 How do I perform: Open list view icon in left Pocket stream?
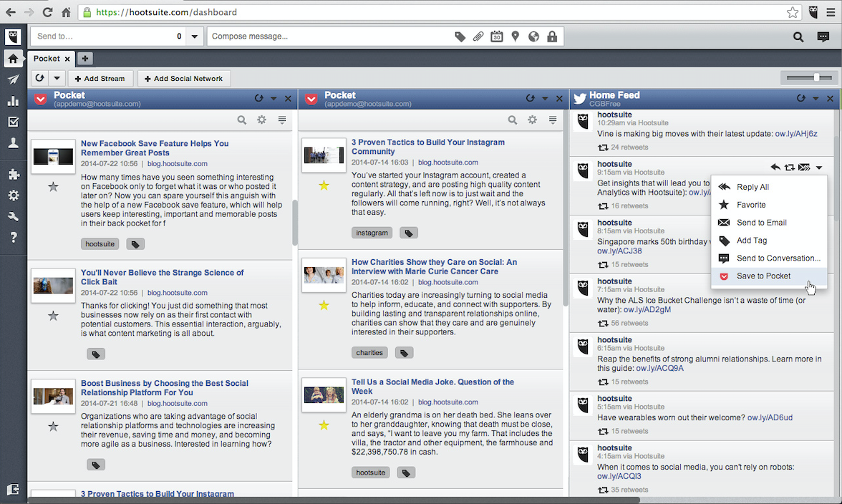pos(282,120)
